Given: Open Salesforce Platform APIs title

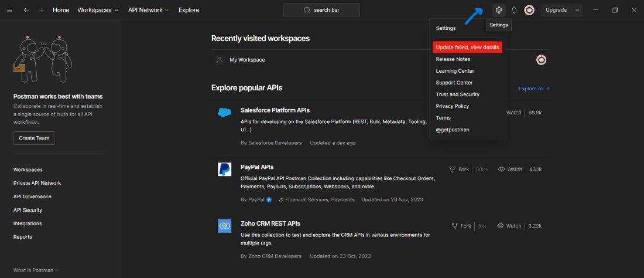Looking at the screenshot, I should click(275, 110).
